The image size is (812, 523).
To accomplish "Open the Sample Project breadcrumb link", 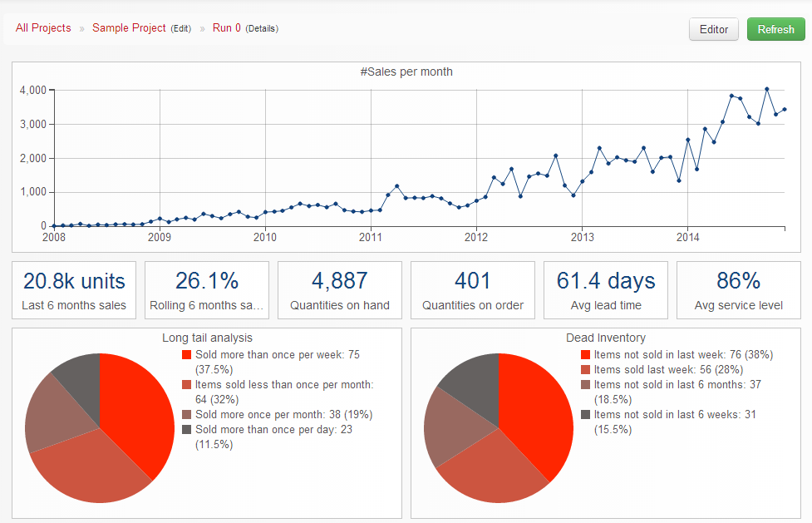I will tap(129, 28).
